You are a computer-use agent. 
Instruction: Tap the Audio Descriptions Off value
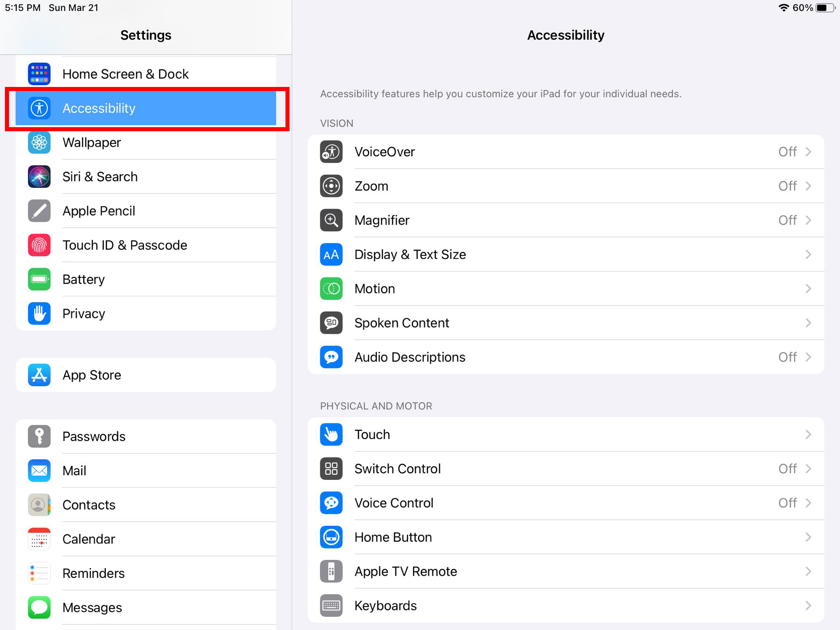point(787,357)
